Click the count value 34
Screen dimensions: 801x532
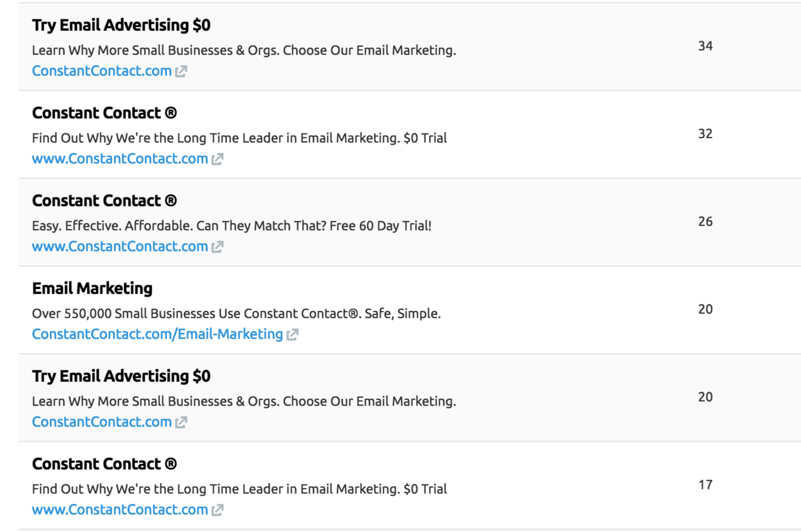[x=705, y=46]
